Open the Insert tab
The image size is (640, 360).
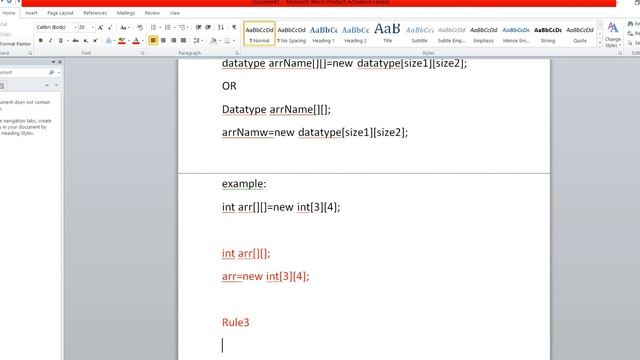pos(31,13)
